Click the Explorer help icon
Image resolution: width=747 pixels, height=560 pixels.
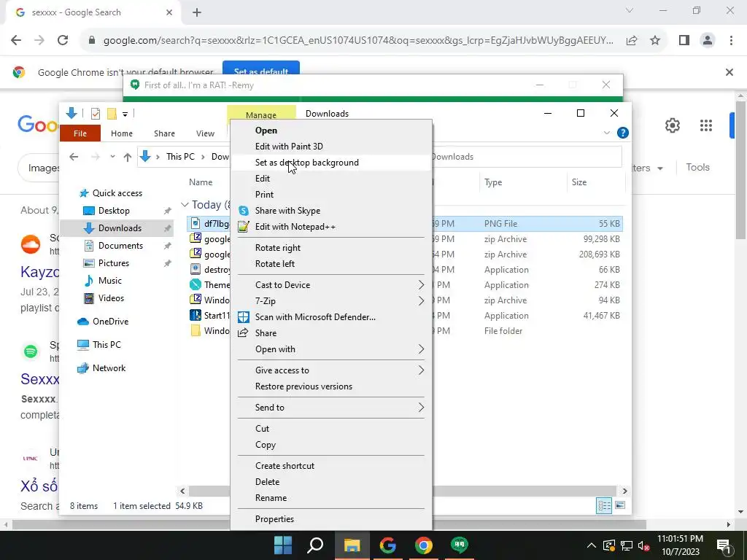coord(623,133)
